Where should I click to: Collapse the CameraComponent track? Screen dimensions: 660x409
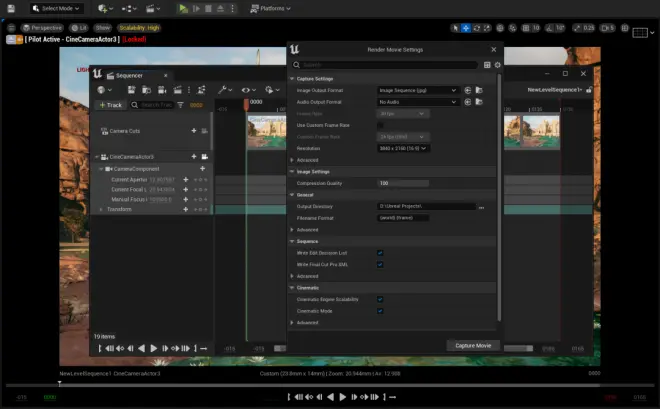(x=101, y=169)
